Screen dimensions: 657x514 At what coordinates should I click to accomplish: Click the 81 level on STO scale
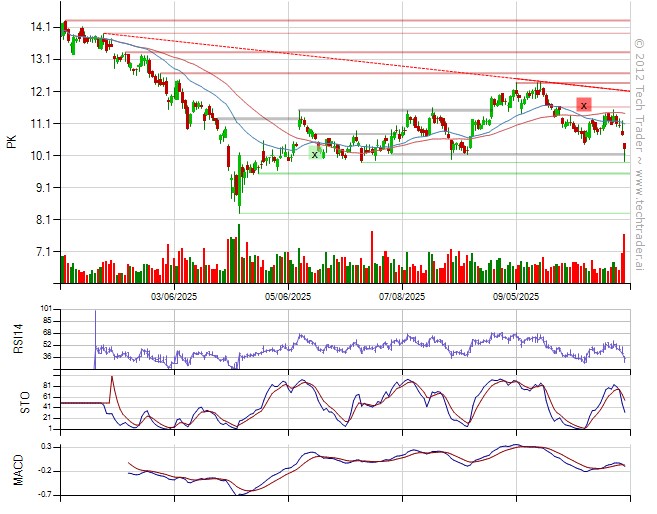[48, 384]
